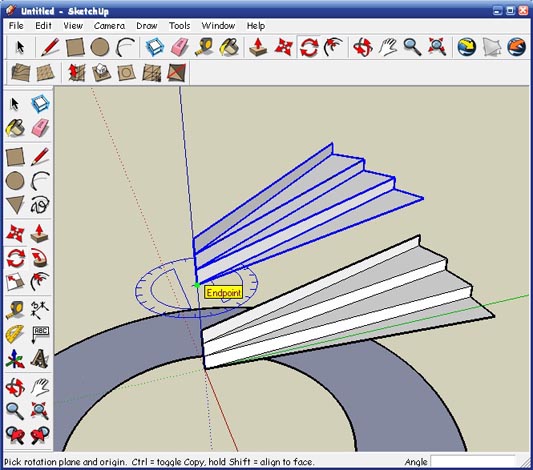The width and height of the screenshot is (533, 470).
Task: Select Sandbox From Scratch tool
Action: [x=45, y=72]
